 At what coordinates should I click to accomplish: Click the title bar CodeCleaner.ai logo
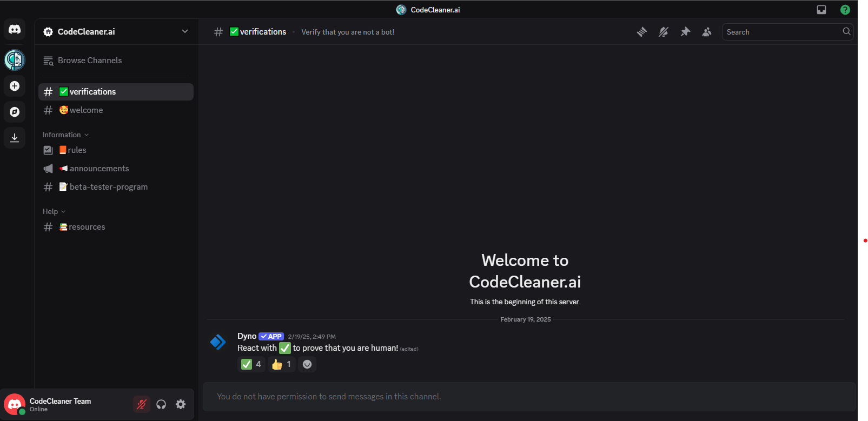click(401, 10)
